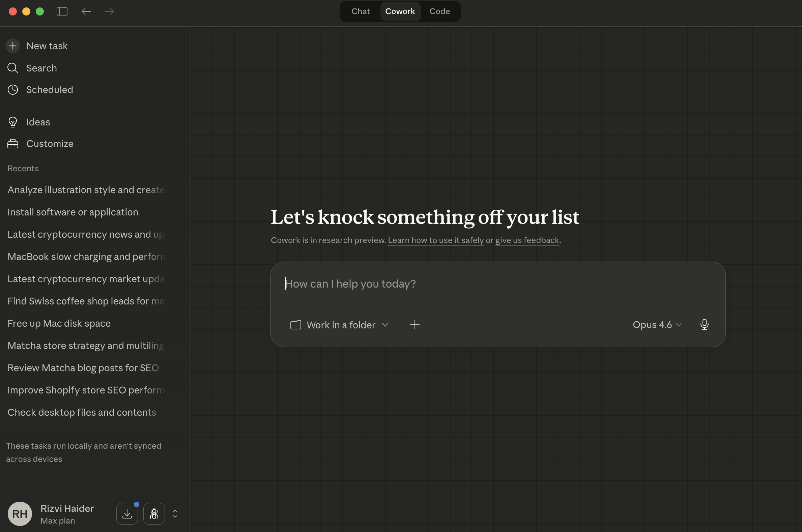Expand the Rizvi Haider account menu chevron

[175, 514]
